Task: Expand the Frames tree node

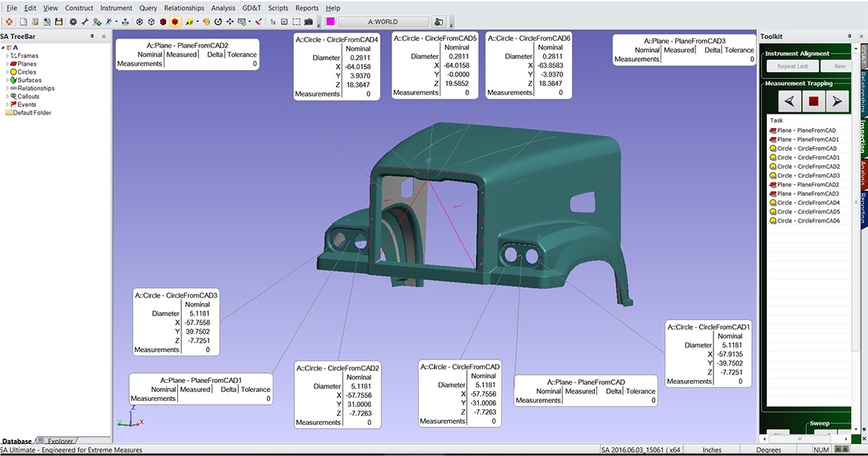Action: 8,56
